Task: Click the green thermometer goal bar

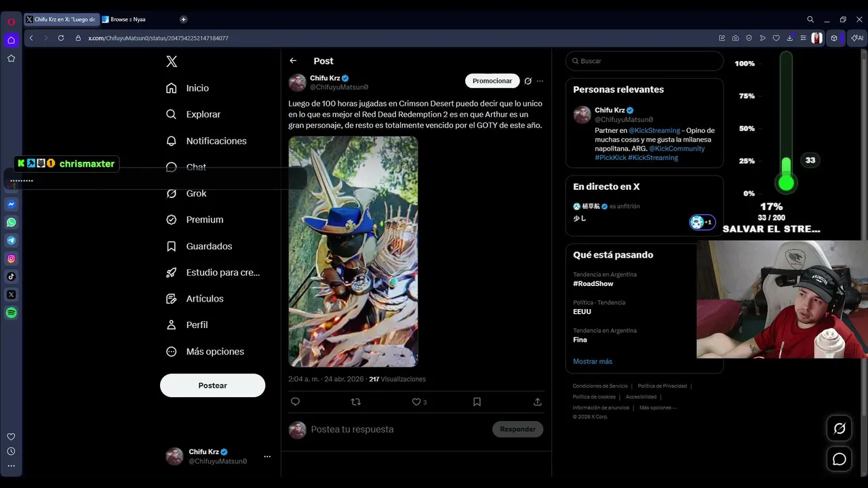Action: click(786, 124)
